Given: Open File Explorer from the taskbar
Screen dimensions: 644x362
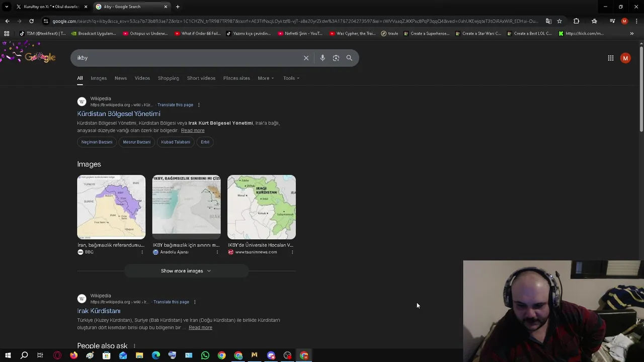Looking at the screenshot, I should tap(139, 355).
